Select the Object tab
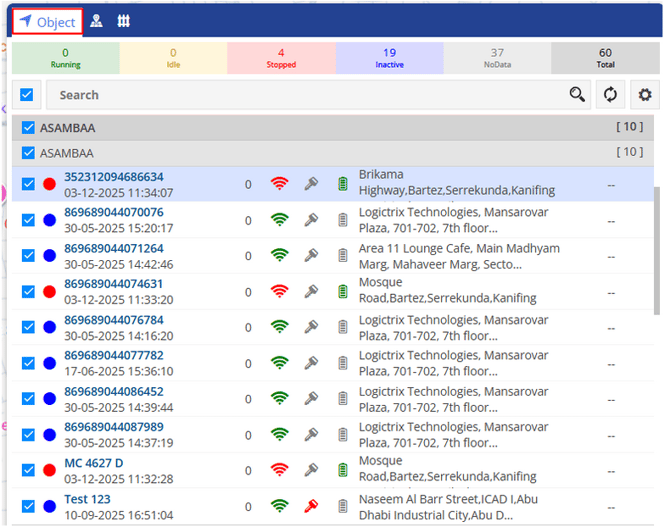The width and height of the screenshot is (670, 527). click(x=48, y=21)
